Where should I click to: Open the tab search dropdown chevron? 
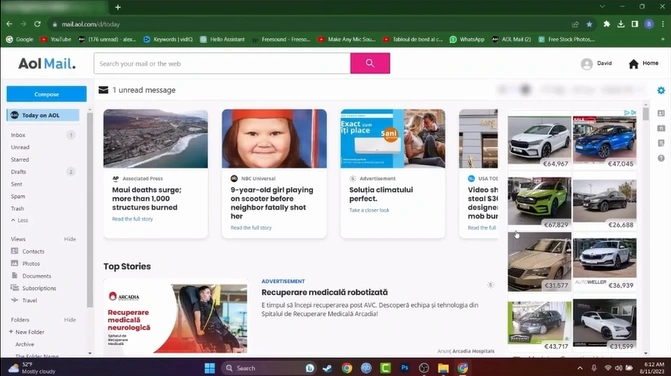[x=602, y=6]
